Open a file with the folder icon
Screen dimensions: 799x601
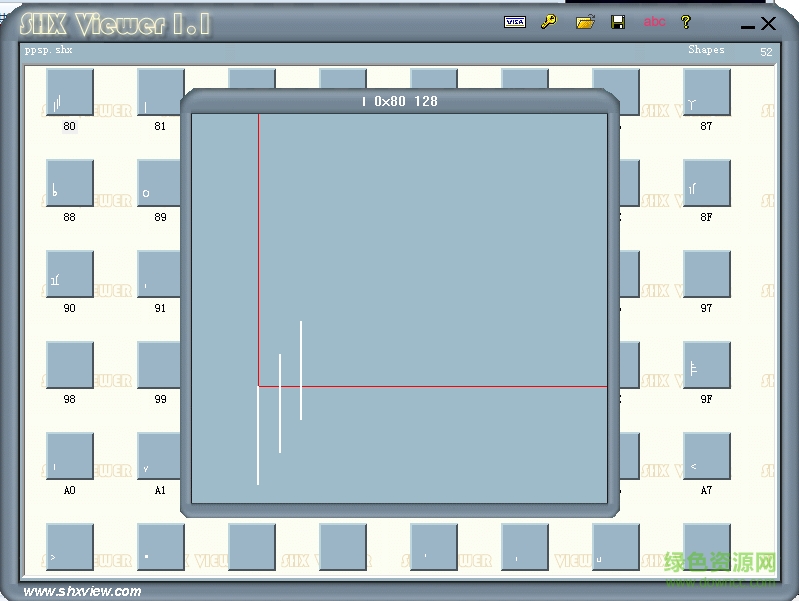tap(585, 22)
